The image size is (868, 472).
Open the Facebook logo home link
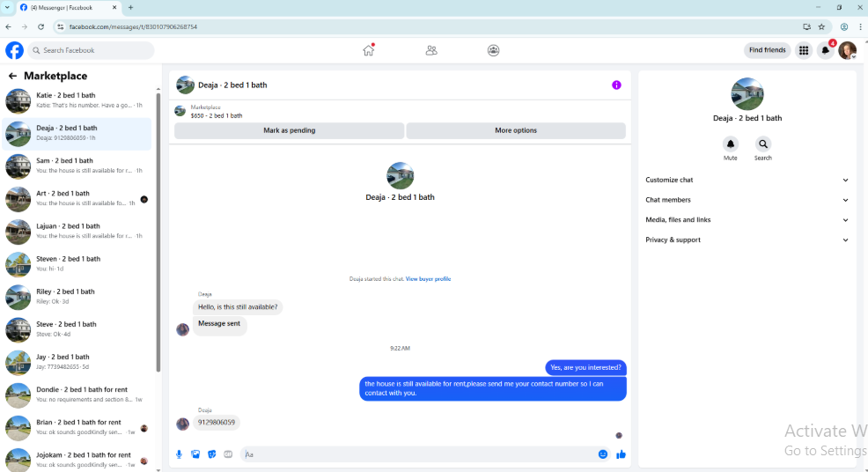pos(14,50)
